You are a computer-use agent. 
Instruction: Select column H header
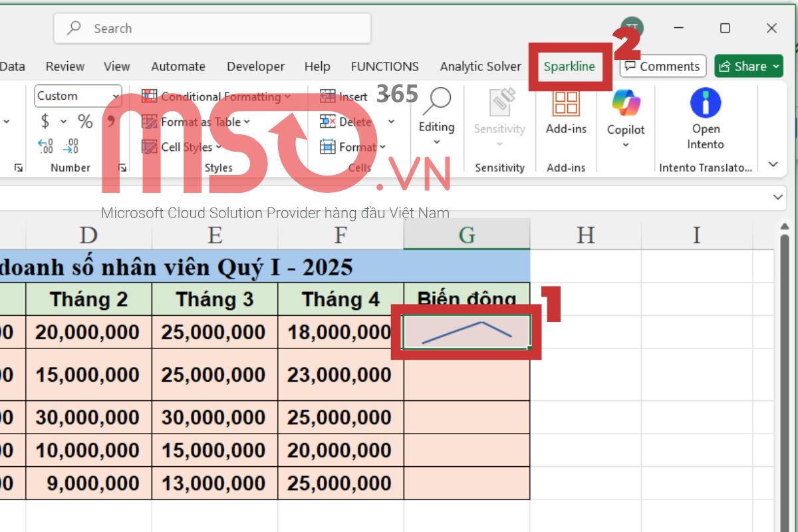(586, 235)
